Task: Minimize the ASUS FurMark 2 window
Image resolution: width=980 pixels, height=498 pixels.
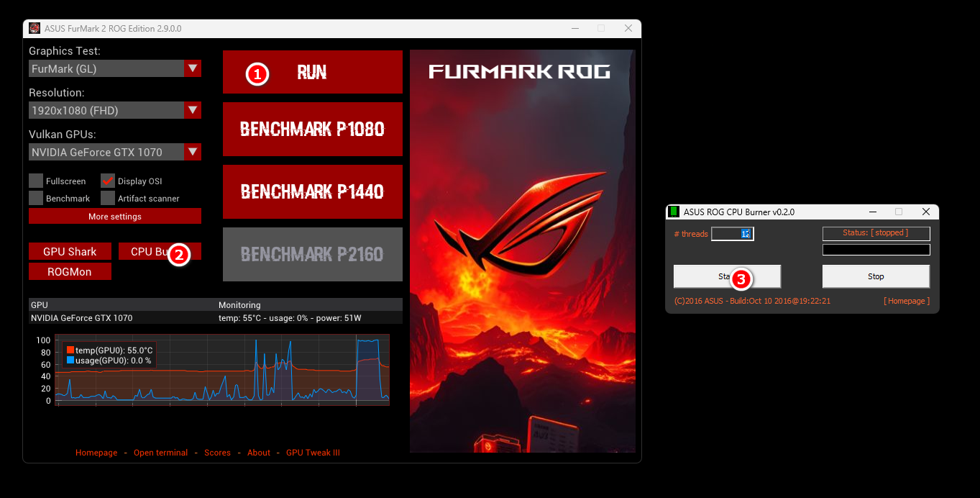Action: tap(574, 29)
